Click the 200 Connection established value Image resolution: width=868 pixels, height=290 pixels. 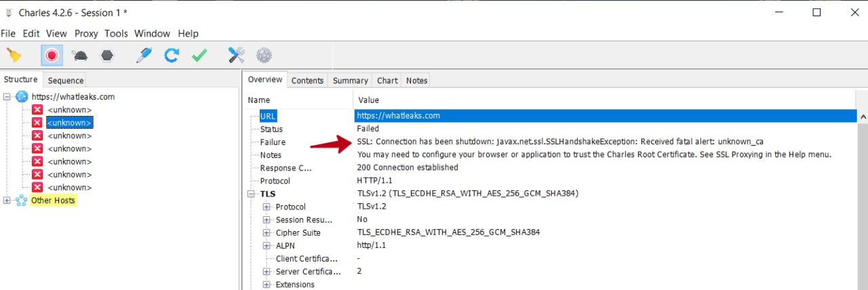click(408, 167)
